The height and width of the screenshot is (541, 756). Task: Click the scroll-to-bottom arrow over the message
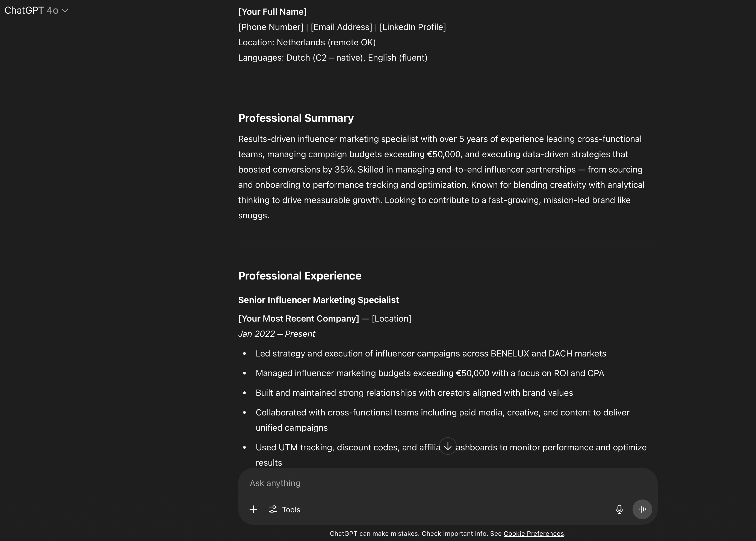coord(448,446)
